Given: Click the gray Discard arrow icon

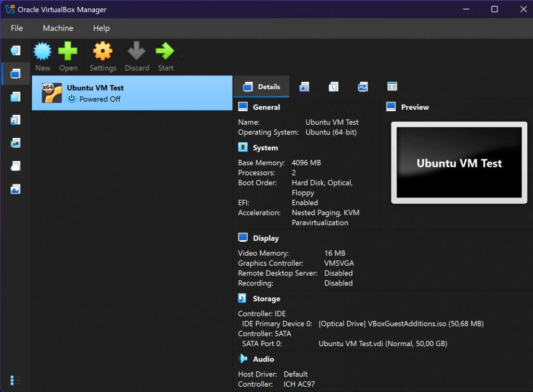Looking at the screenshot, I should 136,52.
